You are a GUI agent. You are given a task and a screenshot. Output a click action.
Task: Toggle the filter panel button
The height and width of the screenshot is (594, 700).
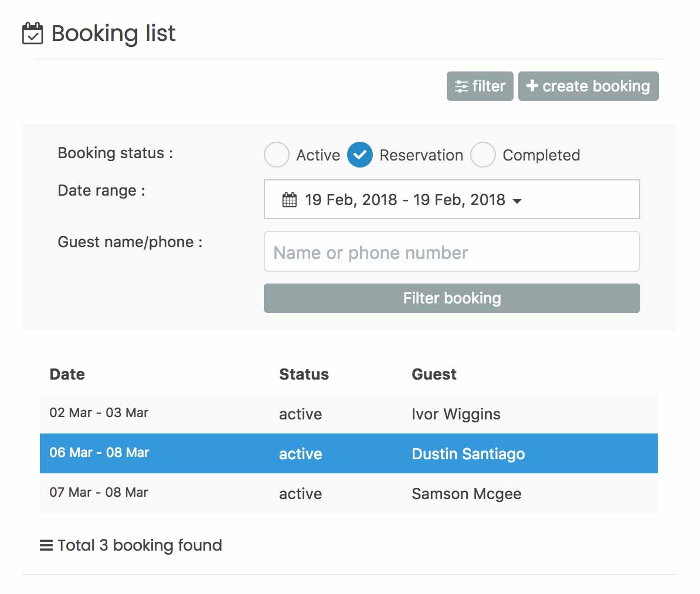coord(480,86)
